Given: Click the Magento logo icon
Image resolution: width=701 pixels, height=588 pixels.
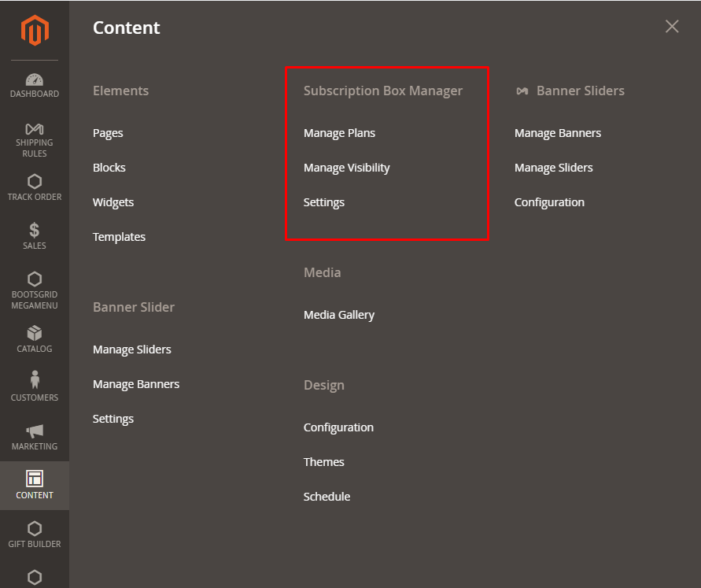Looking at the screenshot, I should (35, 31).
